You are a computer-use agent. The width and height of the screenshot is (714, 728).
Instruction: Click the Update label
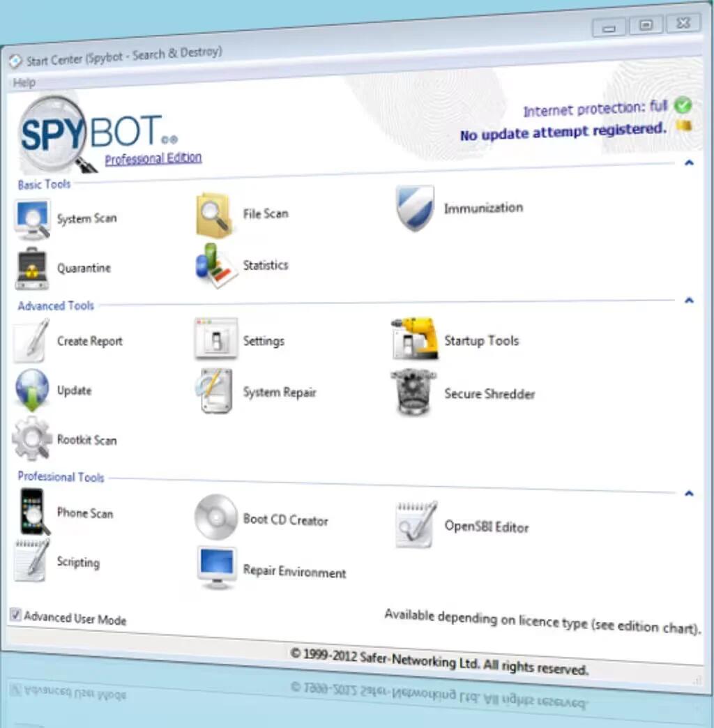click(x=75, y=390)
